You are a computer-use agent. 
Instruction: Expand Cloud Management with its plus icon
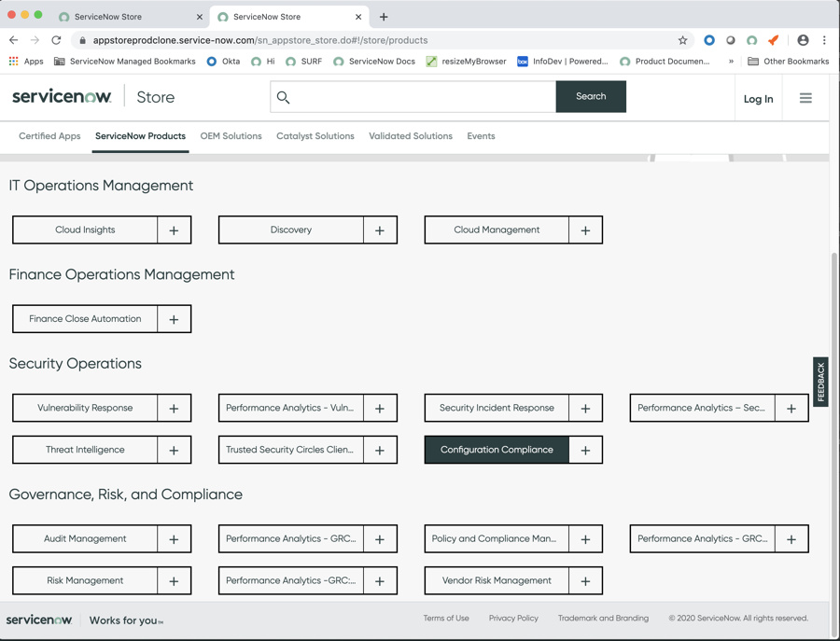(x=585, y=230)
